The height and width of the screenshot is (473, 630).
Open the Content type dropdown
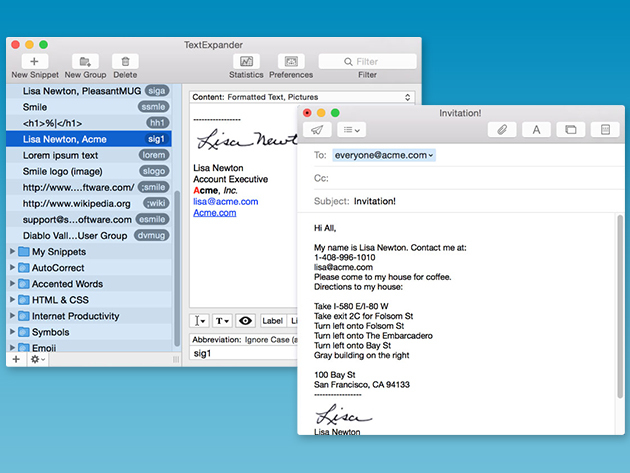301,98
